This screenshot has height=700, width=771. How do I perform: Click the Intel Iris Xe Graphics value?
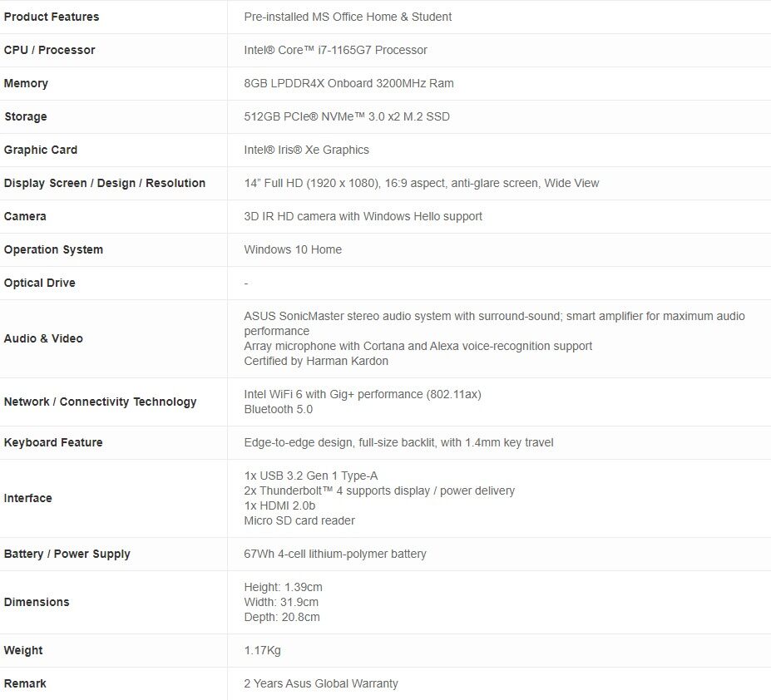tap(306, 150)
